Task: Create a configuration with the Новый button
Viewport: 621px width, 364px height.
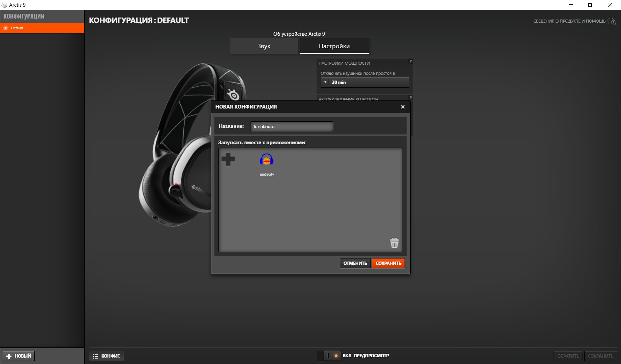Action: pyautogui.click(x=19, y=356)
